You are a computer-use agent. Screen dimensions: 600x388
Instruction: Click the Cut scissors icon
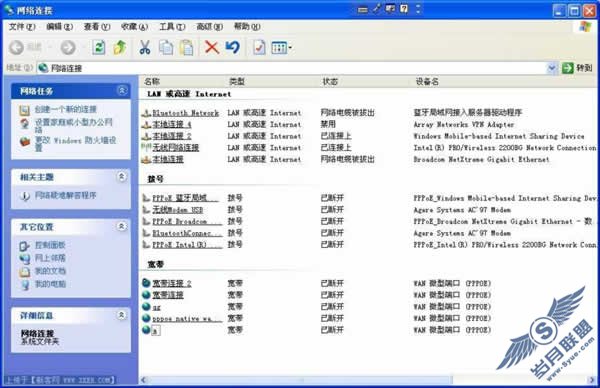coord(145,47)
